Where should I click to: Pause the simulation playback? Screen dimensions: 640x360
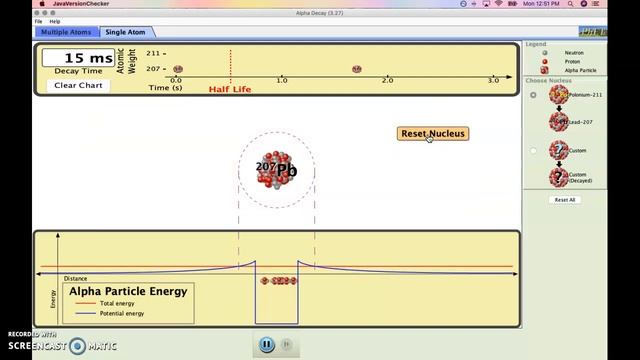click(x=267, y=344)
